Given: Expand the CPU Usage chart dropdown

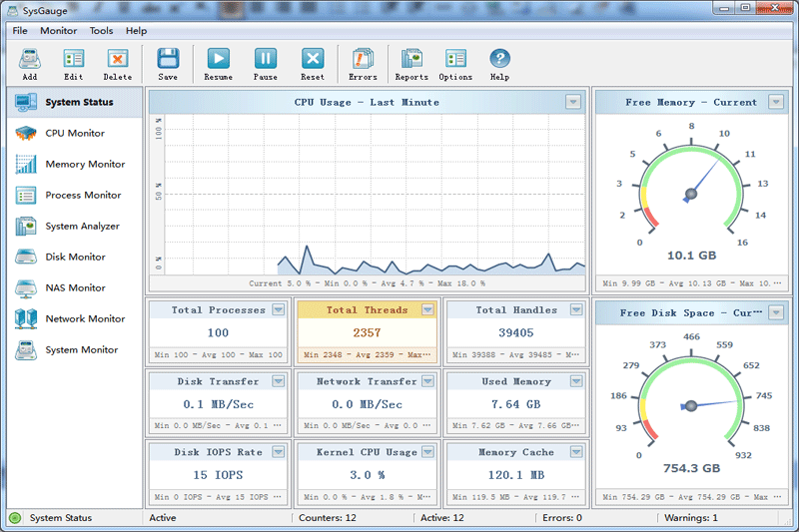Looking at the screenshot, I should (x=573, y=102).
